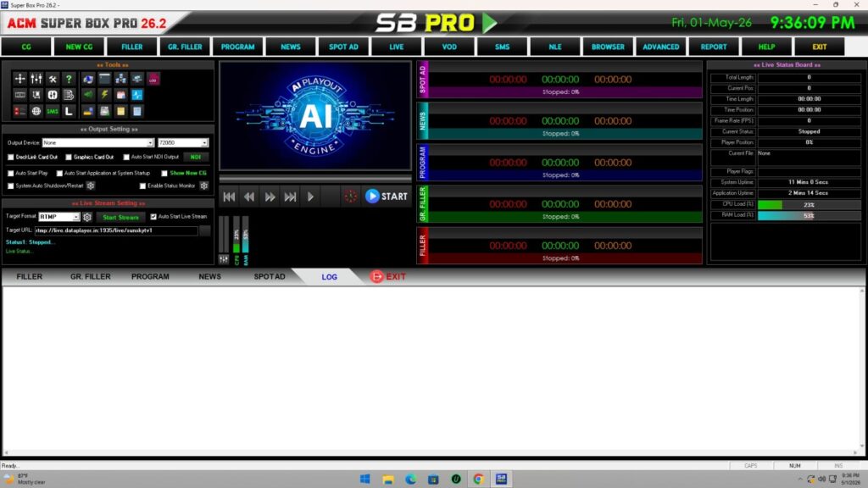Open Chrome from the Windows taskbar
The width and height of the screenshot is (868, 488).
click(479, 480)
